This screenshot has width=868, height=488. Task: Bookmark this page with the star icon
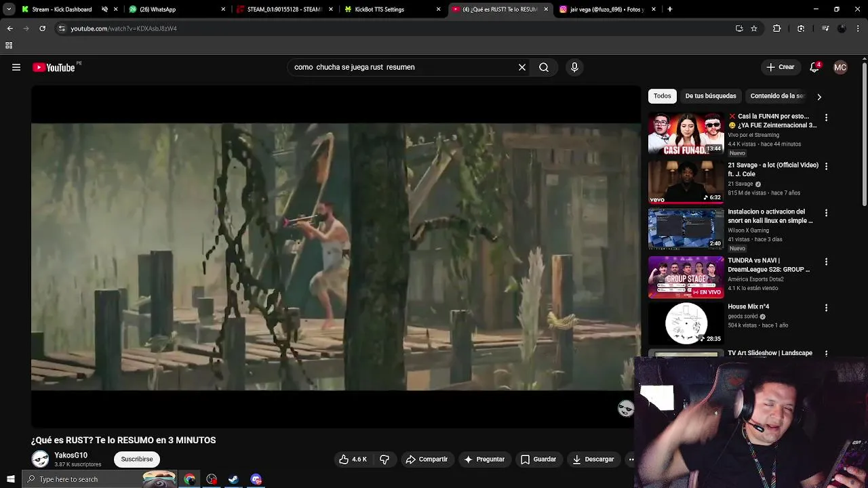(754, 28)
